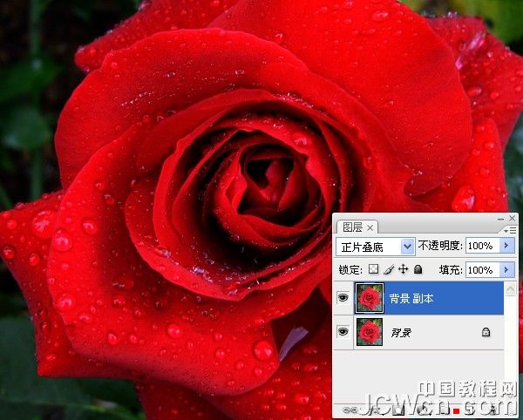Open the 正片叠底 blend mode dropdown

click(x=407, y=247)
